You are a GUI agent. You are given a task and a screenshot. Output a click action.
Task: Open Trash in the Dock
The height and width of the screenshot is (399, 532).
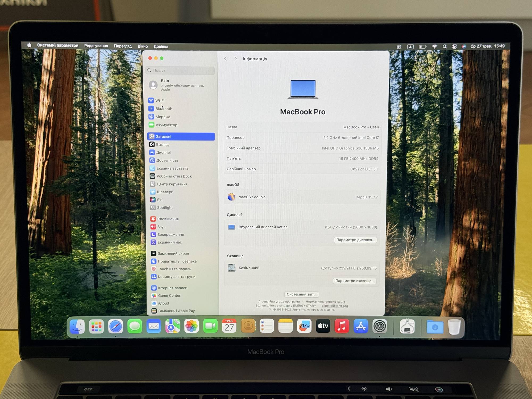(x=454, y=327)
